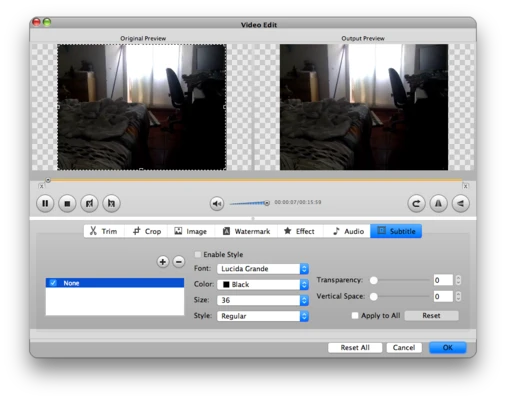The width and height of the screenshot is (506, 400).
Task: Uncheck the None subtitle checkbox
Action: pyautogui.click(x=53, y=283)
